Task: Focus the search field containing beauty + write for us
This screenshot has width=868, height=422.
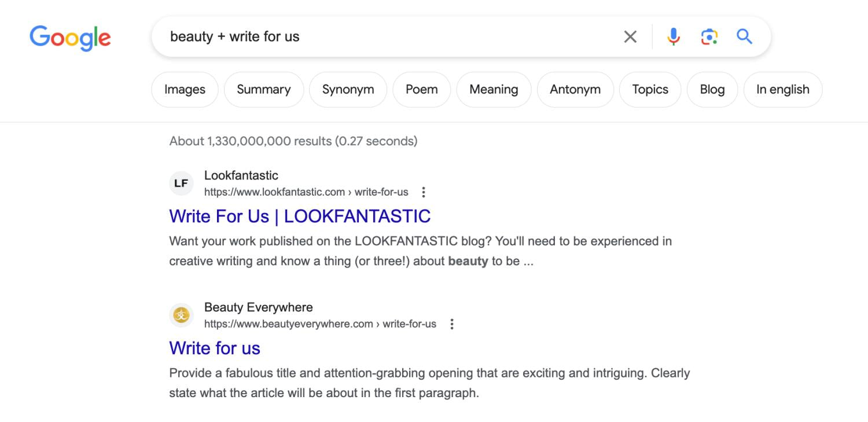Action: coord(388,36)
